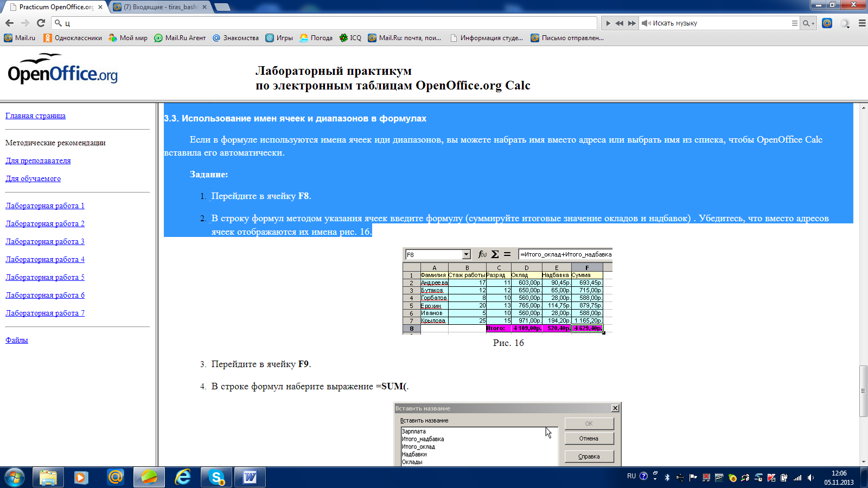Open the Mail.ru bookmark
This screenshot has width=868, height=488.
(x=20, y=38)
